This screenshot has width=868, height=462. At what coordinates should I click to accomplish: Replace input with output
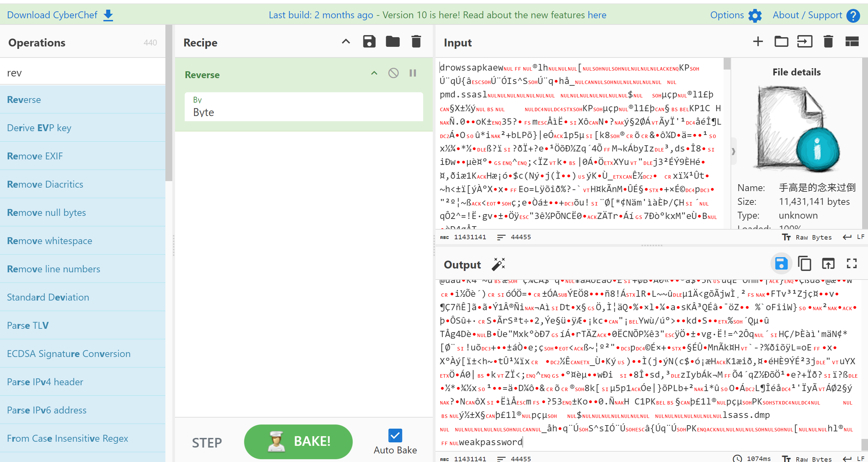click(x=828, y=264)
